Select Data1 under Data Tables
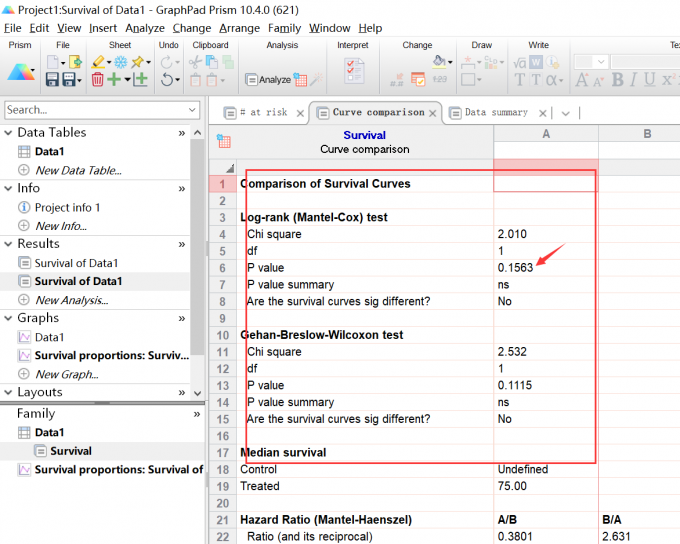Image resolution: width=680 pixels, height=544 pixels. [x=49, y=151]
